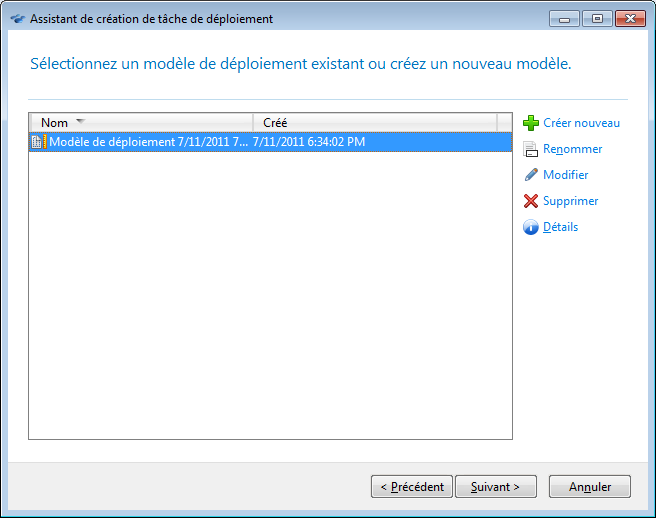This screenshot has width=656, height=518.
Task: Click the wizard icon in the title bar
Action: point(16,19)
